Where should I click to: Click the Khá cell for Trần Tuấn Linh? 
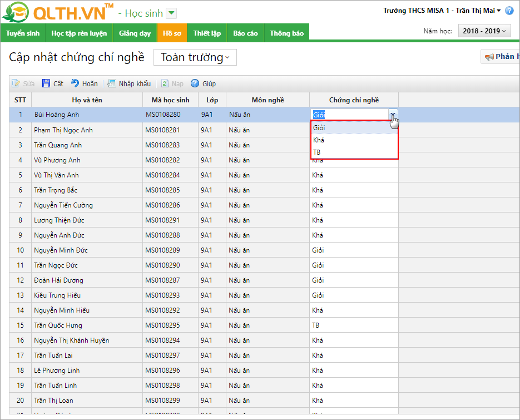(x=354, y=385)
